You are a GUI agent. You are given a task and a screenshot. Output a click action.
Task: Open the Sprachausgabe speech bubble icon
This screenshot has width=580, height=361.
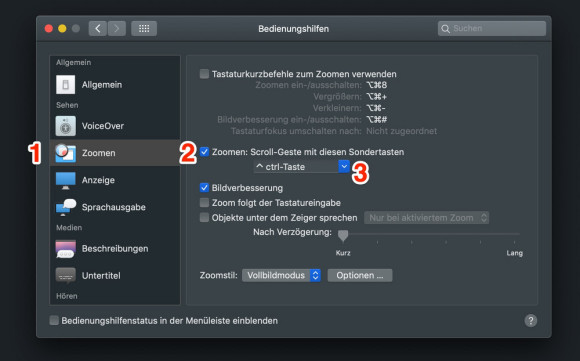point(65,207)
